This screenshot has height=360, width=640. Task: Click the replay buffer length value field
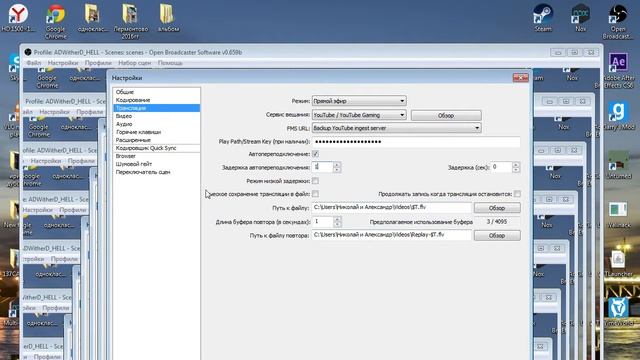coord(323,222)
